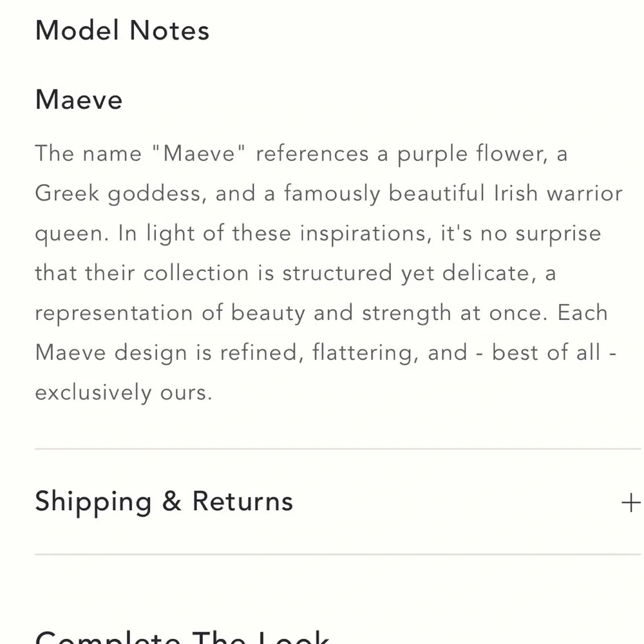The width and height of the screenshot is (644, 644).
Task: Click the word "representation" in description
Action: coord(114,314)
